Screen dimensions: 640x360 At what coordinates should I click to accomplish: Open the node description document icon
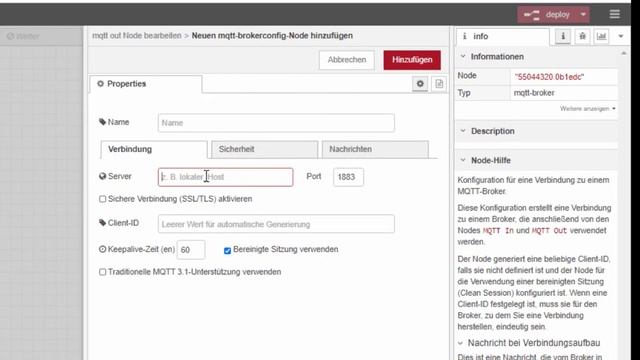tap(439, 84)
